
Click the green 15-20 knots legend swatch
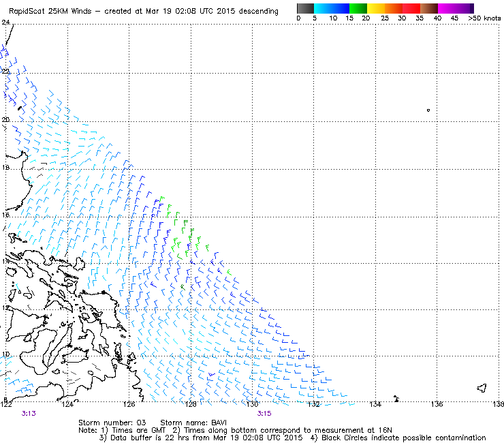358,8
